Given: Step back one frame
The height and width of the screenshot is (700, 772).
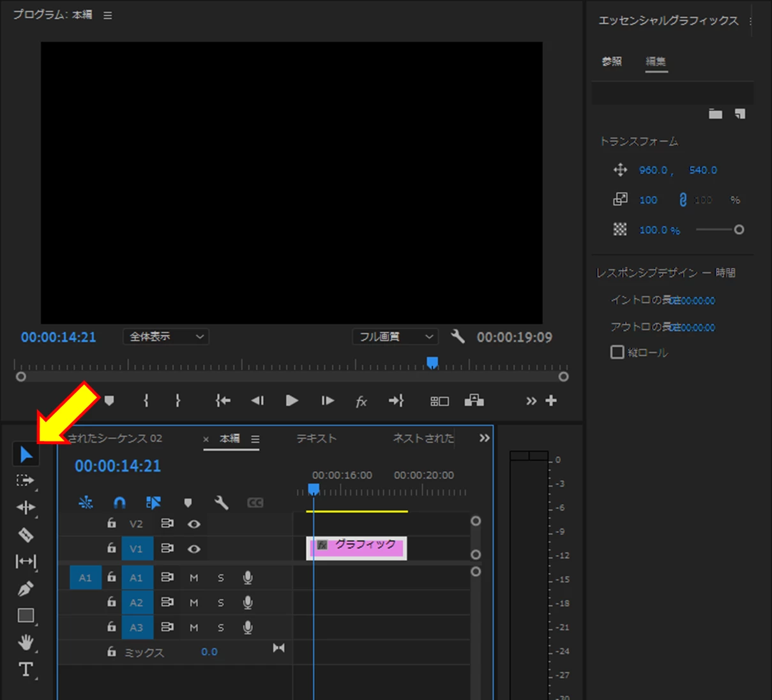Looking at the screenshot, I should [257, 401].
